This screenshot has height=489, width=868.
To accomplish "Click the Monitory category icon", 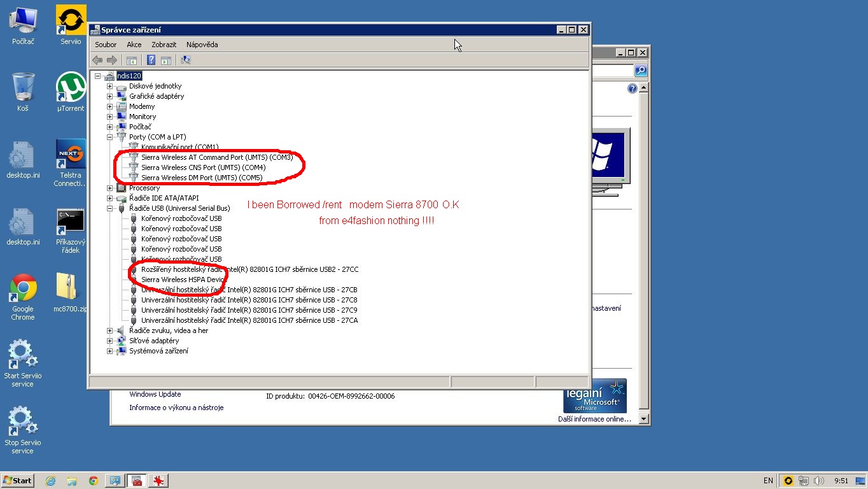I will [122, 117].
